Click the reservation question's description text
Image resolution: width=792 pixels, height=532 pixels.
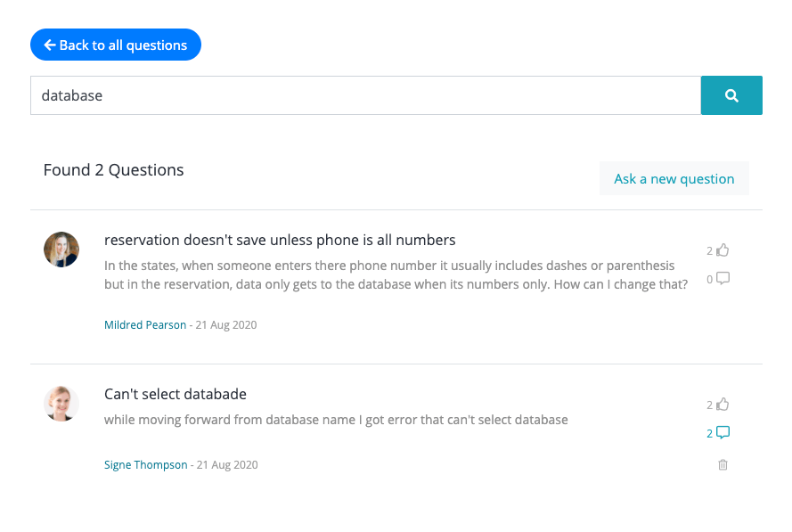tap(396, 275)
